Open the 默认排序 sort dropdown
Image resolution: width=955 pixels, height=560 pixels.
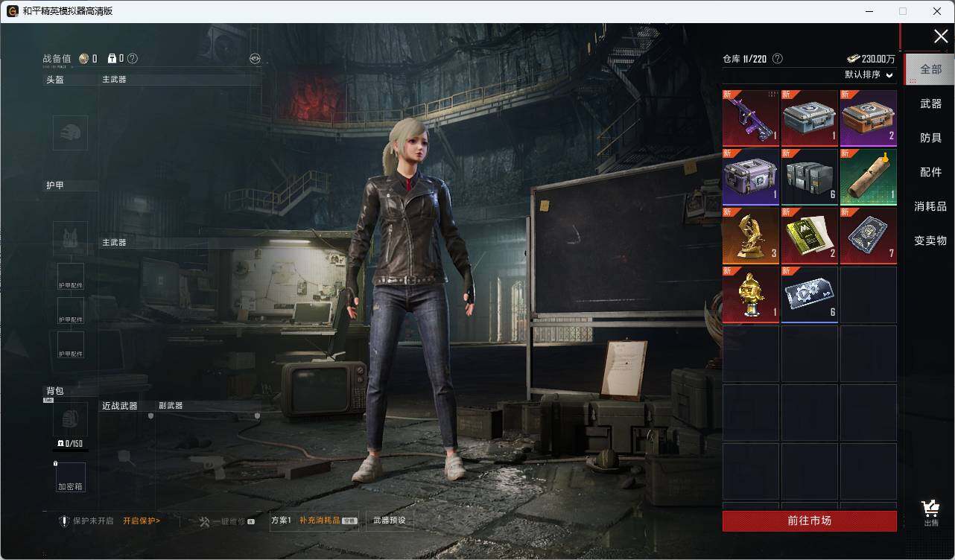coord(869,75)
